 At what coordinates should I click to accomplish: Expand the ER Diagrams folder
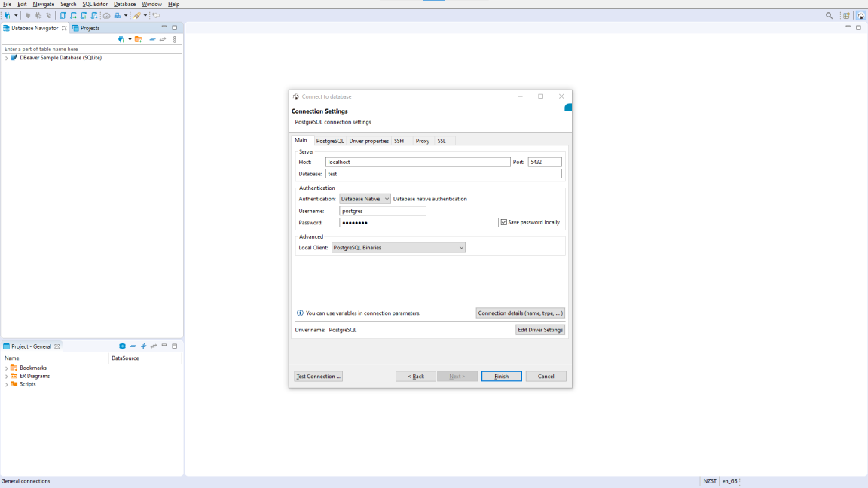[7, 377]
